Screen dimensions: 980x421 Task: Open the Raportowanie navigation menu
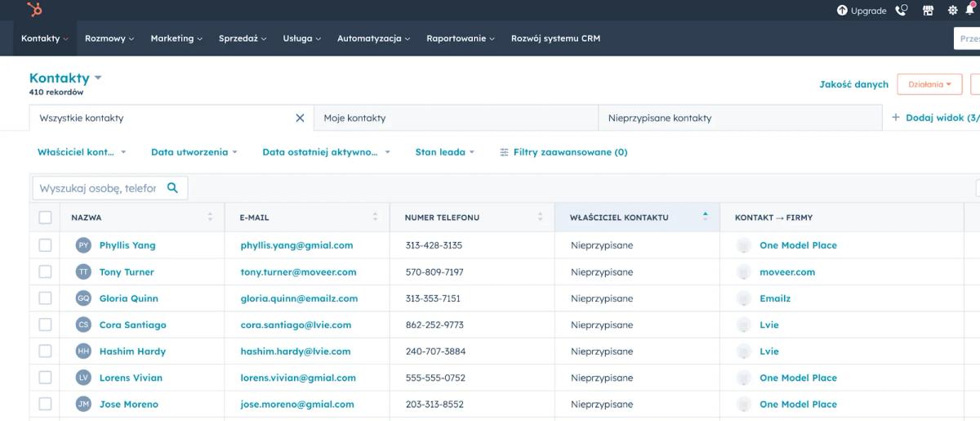click(x=461, y=38)
